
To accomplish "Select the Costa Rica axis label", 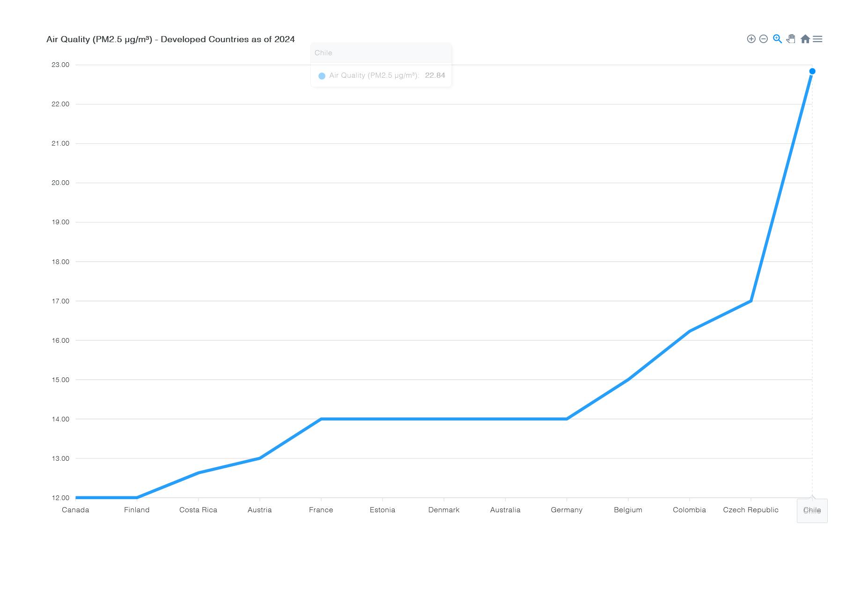I will point(198,510).
